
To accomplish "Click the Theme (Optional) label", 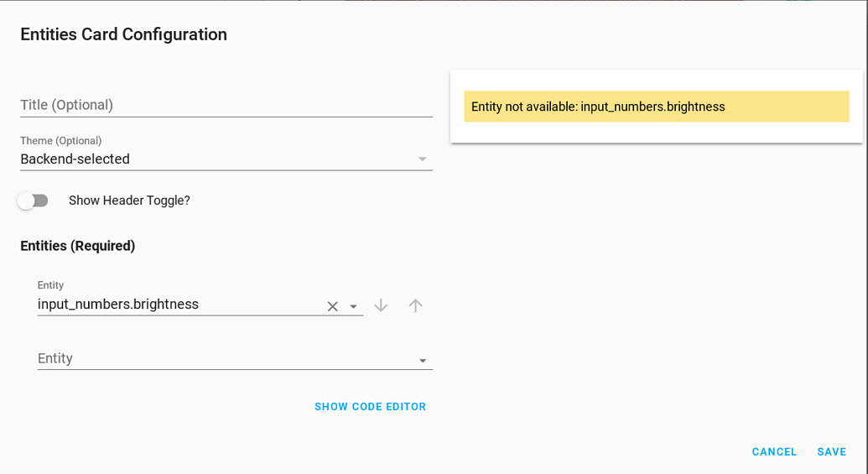I will [x=61, y=141].
